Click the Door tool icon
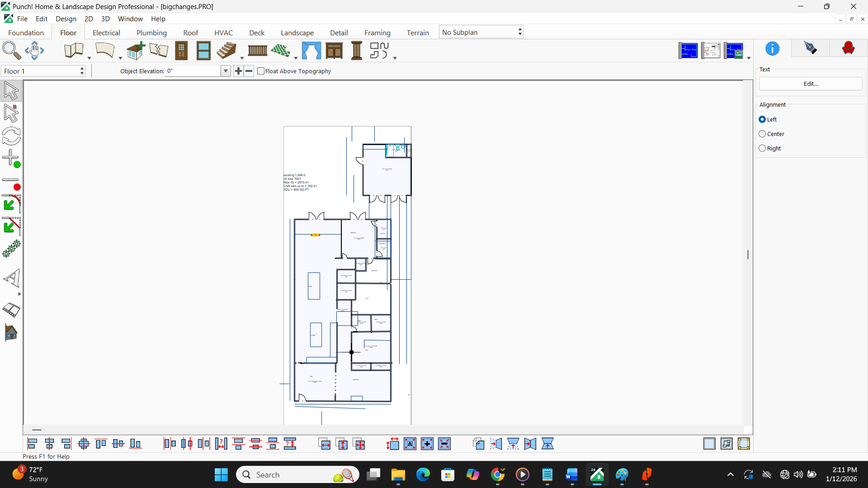868x488 pixels. tap(181, 50)
